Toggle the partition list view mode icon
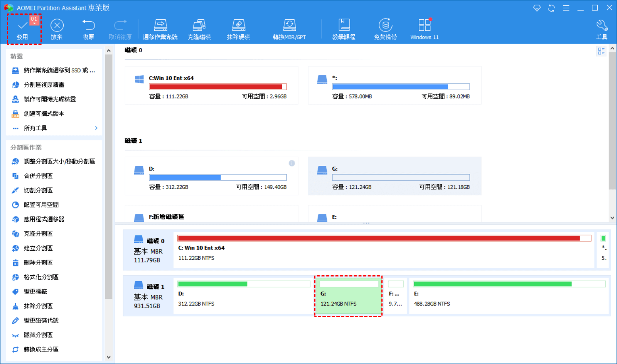 pos(601,51)
